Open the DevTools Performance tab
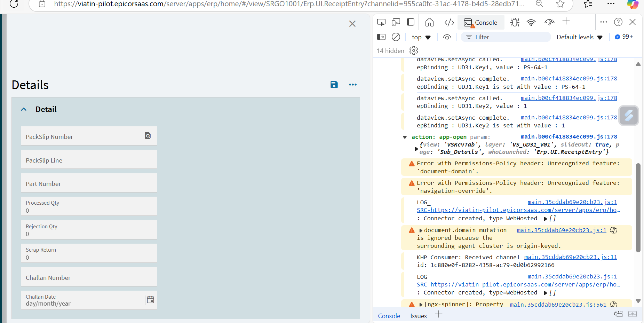This screenshot has width=644, height=323. tap(549, 22)
